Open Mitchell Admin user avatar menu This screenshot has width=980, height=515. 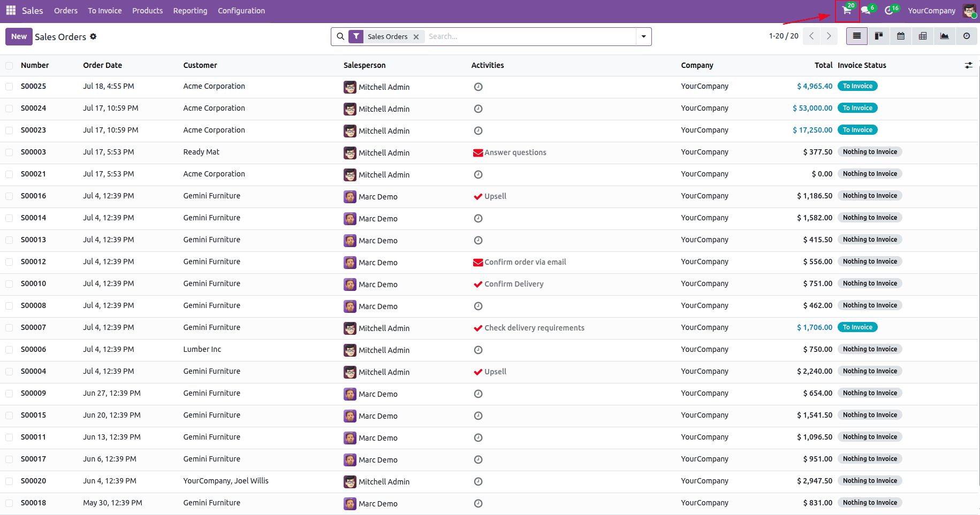tap(969, 11)
